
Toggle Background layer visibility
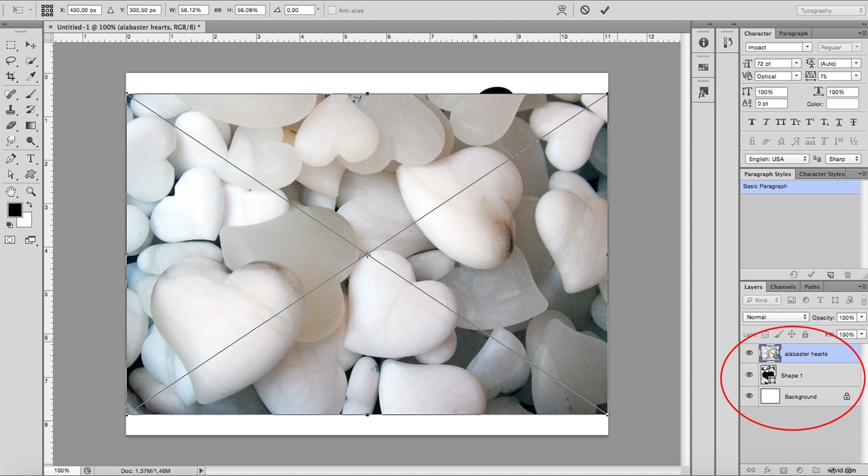click(x=749, y=396)
